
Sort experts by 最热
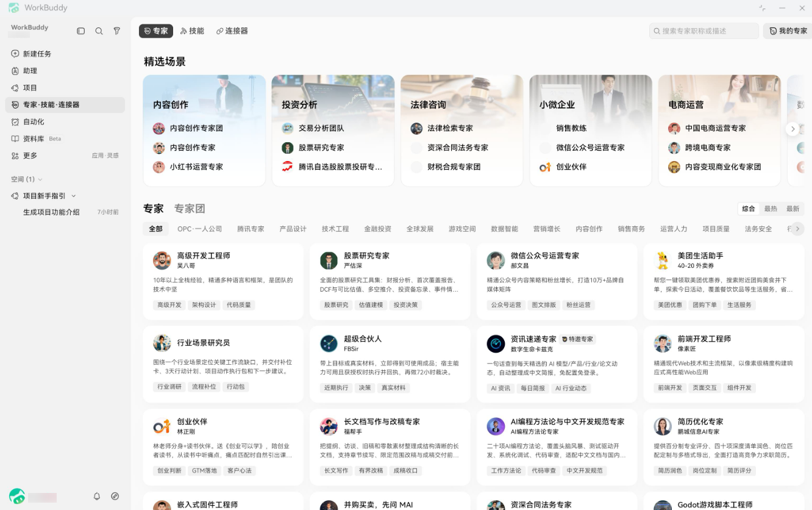pyautogui.click(x=771, y=209)
